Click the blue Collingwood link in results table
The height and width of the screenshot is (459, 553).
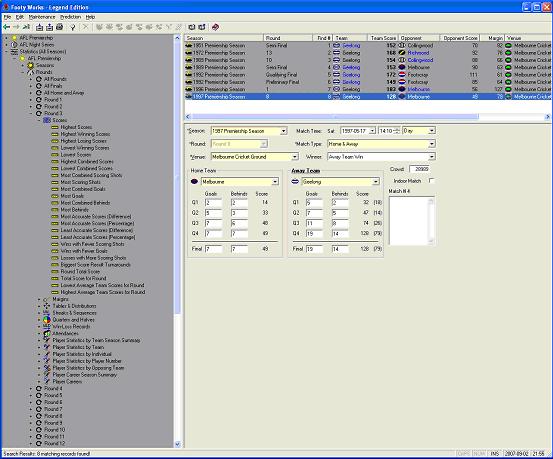(x=420, y=60)
